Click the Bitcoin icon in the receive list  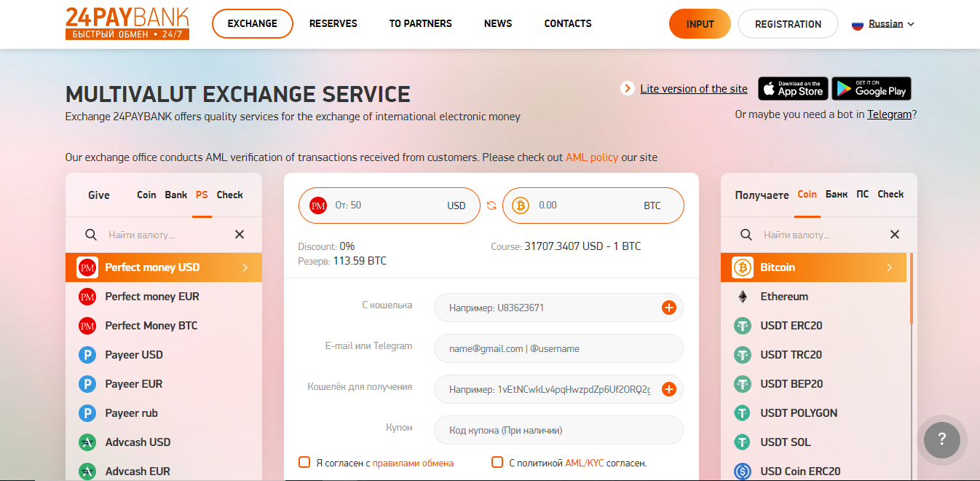pos(743,267)
